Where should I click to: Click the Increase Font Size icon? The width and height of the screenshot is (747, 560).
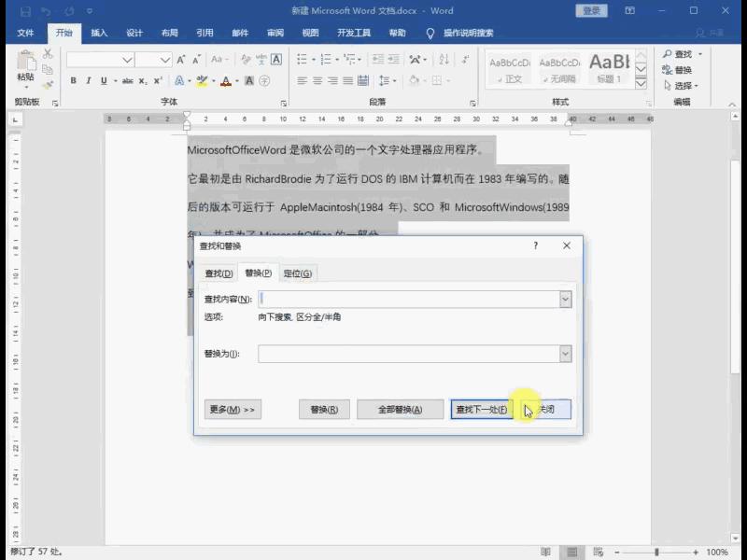pos(178,61)
